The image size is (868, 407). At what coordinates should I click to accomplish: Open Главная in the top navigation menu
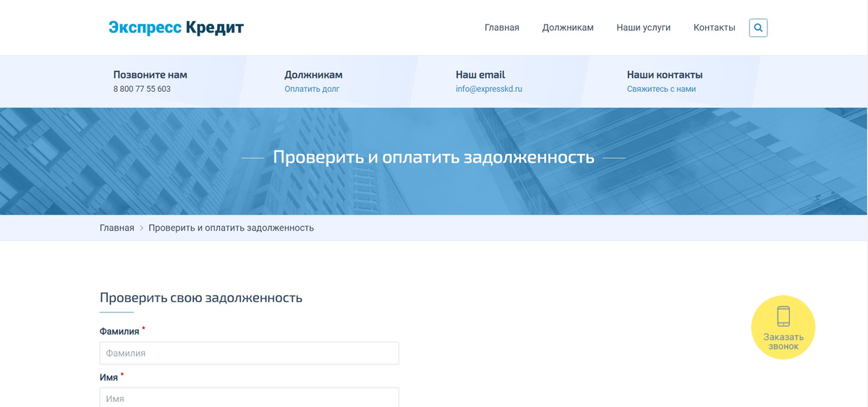(x=501, y=27)
